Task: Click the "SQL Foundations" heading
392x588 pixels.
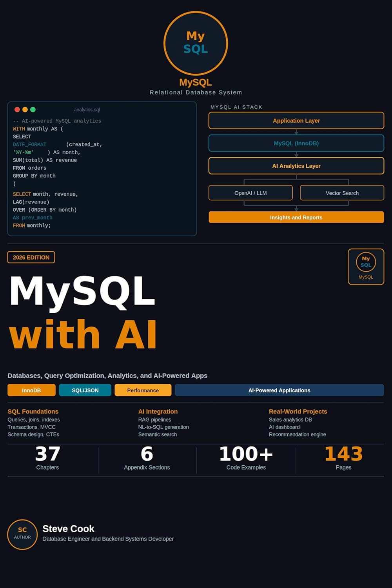Action: tap(33, 412)
